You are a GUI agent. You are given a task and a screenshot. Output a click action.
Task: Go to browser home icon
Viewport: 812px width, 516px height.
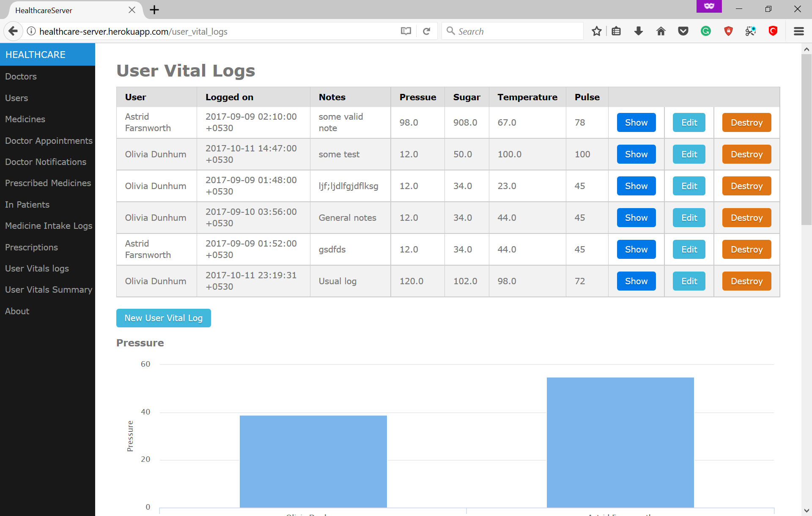click(x=661, y=31)
